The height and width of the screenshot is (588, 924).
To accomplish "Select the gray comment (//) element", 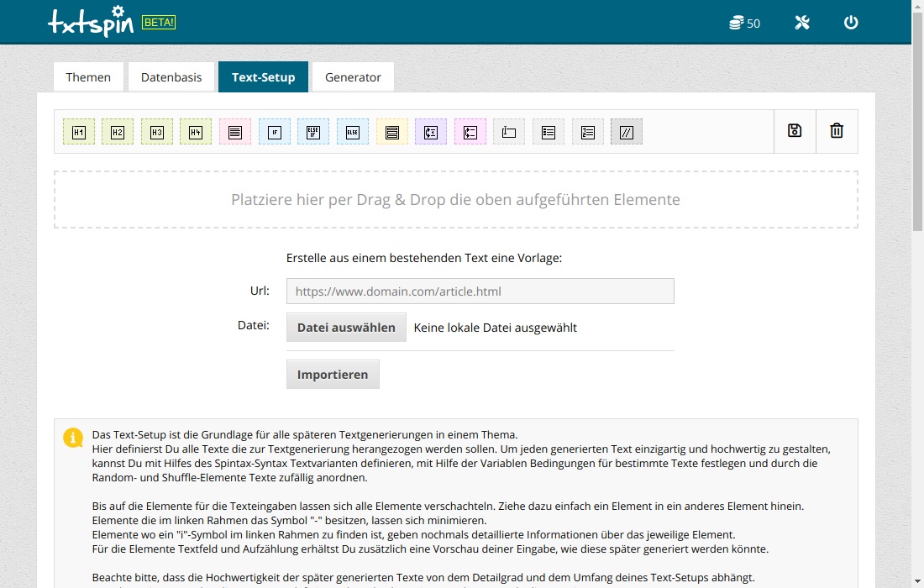I will pos(627,132).
